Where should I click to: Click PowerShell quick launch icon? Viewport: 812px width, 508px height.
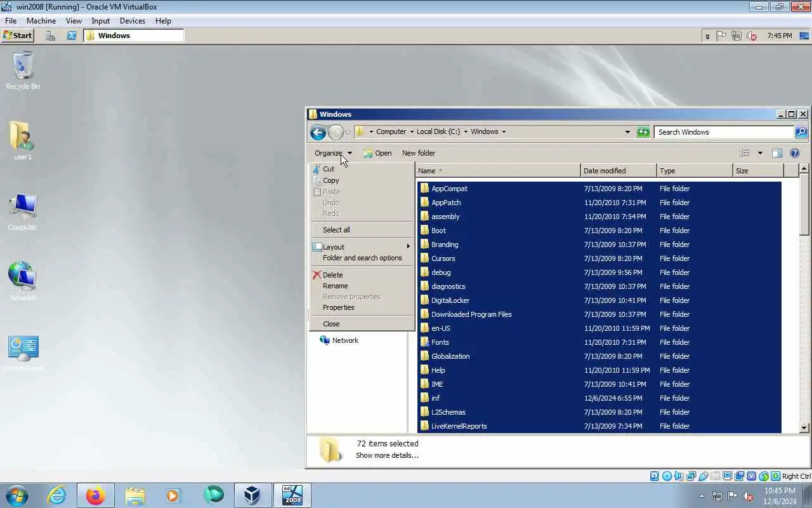tap(72, 36)
